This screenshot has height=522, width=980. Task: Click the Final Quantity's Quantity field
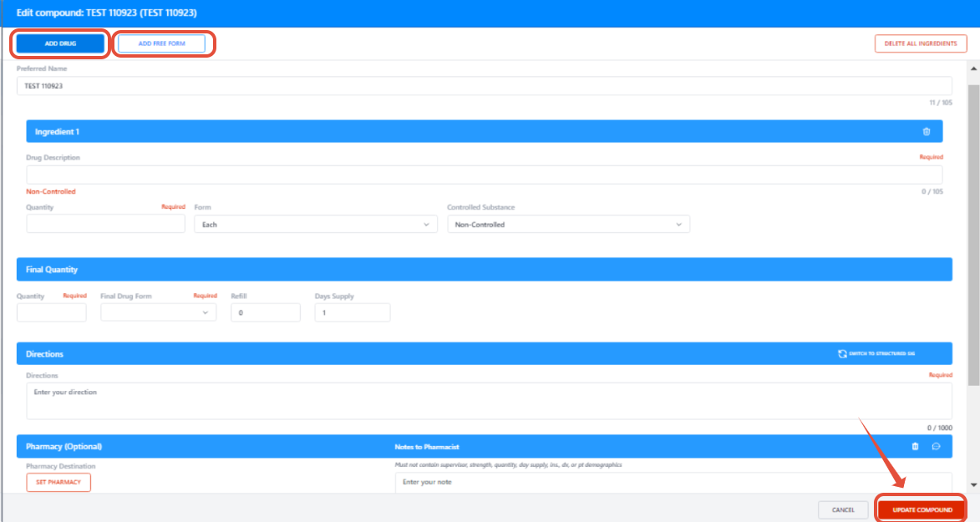coord(51,312)
